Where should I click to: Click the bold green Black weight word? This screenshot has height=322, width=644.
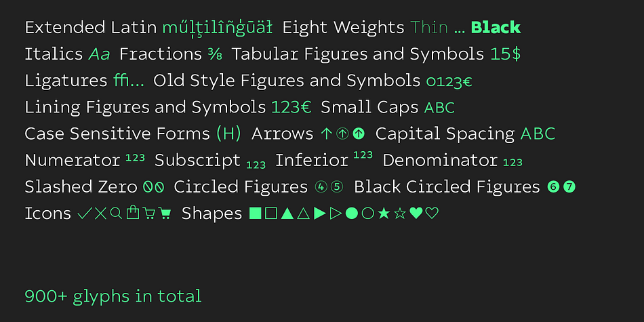[x=496, y=28]
